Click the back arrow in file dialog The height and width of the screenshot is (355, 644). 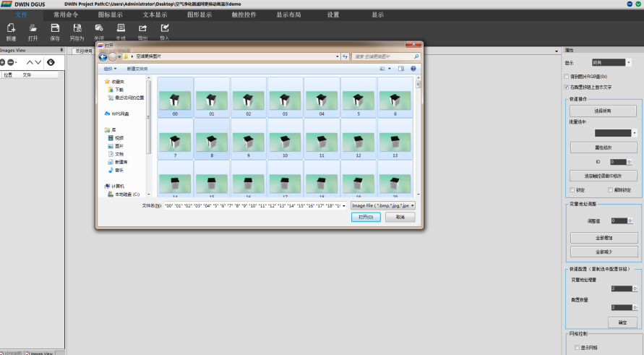coord(103,56)
